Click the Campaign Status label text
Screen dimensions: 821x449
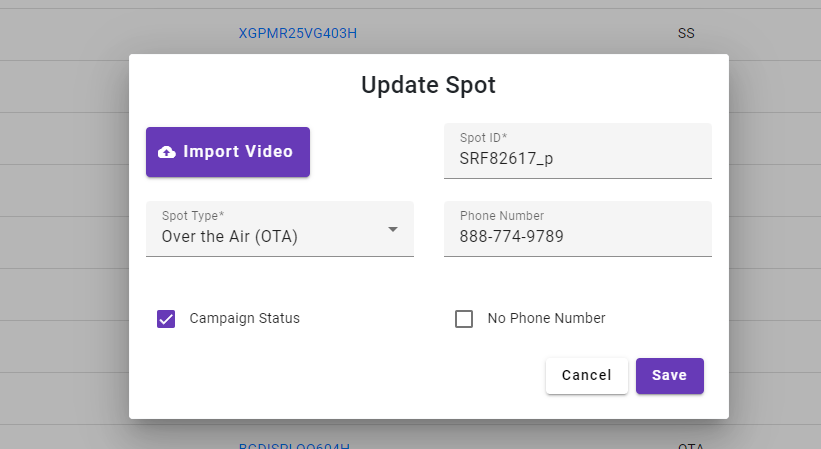tap(245, 318)
